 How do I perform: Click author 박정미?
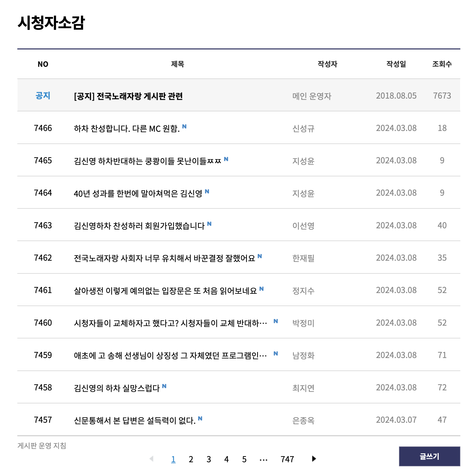[304, 323]
